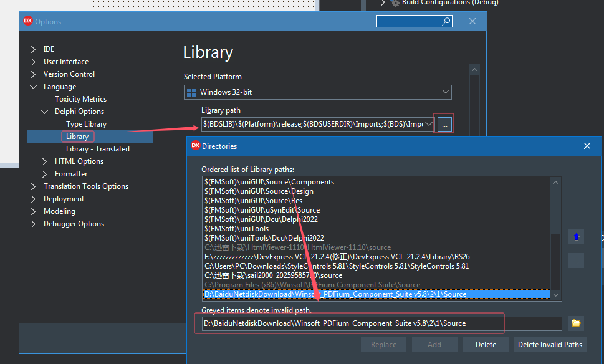
Task: Select $(FMSoft)\uniGUI\Dcu\Delphi2022 path
Action: click(x=261, y=219)
